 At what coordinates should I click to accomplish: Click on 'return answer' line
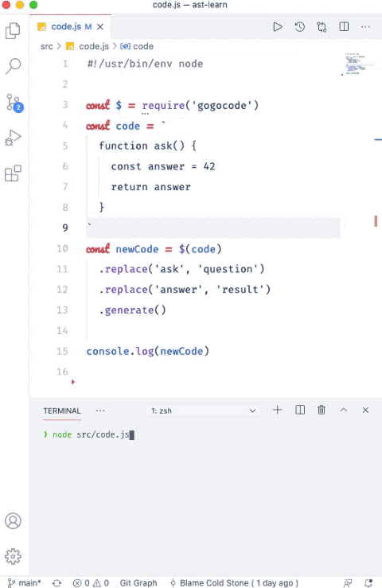coord(151,187)
